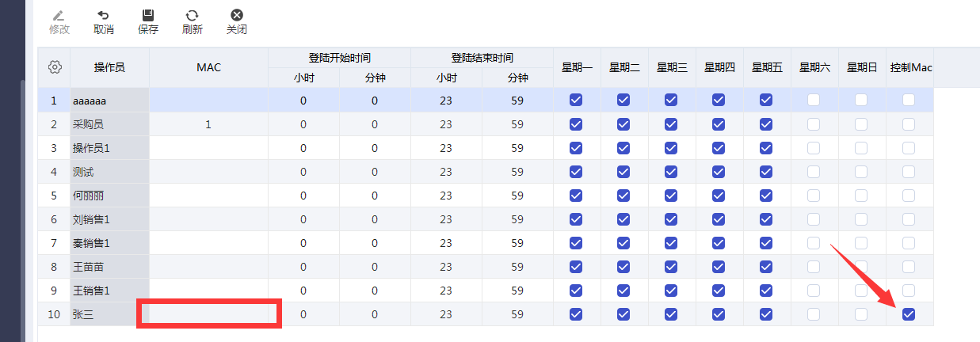This screenshot has height=342, width=980.
Task: Click login start minute cell for 秦销售1
Action: pos(375,243)
